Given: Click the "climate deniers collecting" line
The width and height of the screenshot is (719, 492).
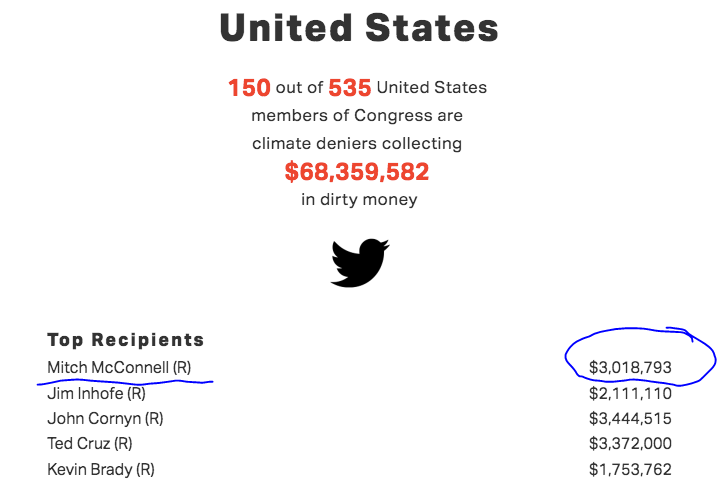Looking at the screenshot, I should [x=357, y=143].
